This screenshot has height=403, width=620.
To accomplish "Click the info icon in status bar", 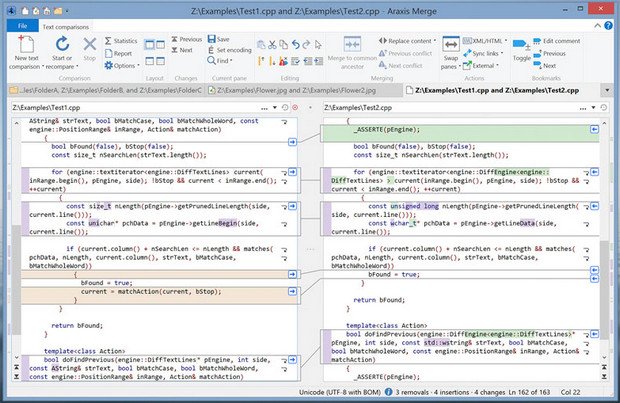I will coord(389,392).
